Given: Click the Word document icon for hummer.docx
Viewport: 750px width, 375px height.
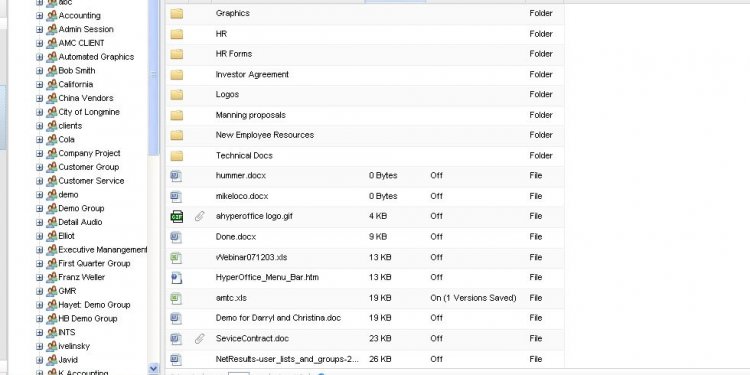Looking at the screenshot, I should [x=176, y=176].
